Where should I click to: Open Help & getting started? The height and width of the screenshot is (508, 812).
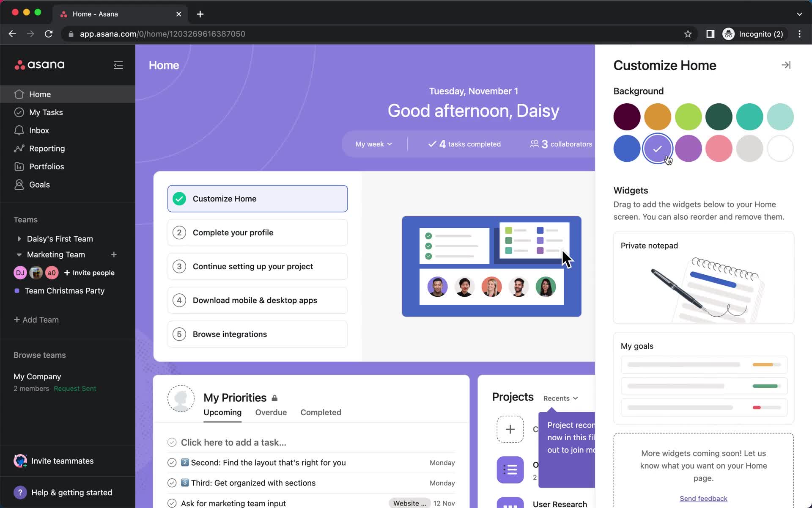click(x=63, y=493)
